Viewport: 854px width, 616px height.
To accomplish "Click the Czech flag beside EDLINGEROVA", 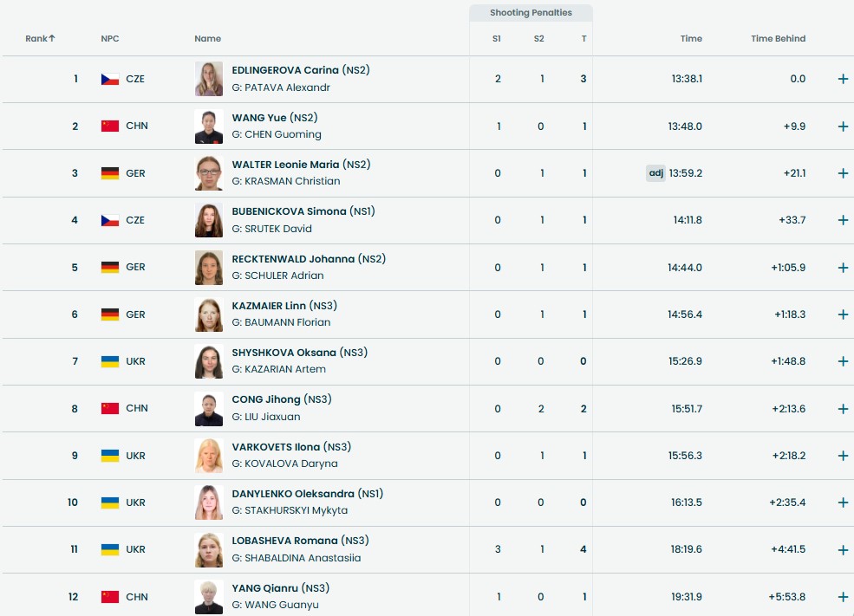I will pos(109,79).
